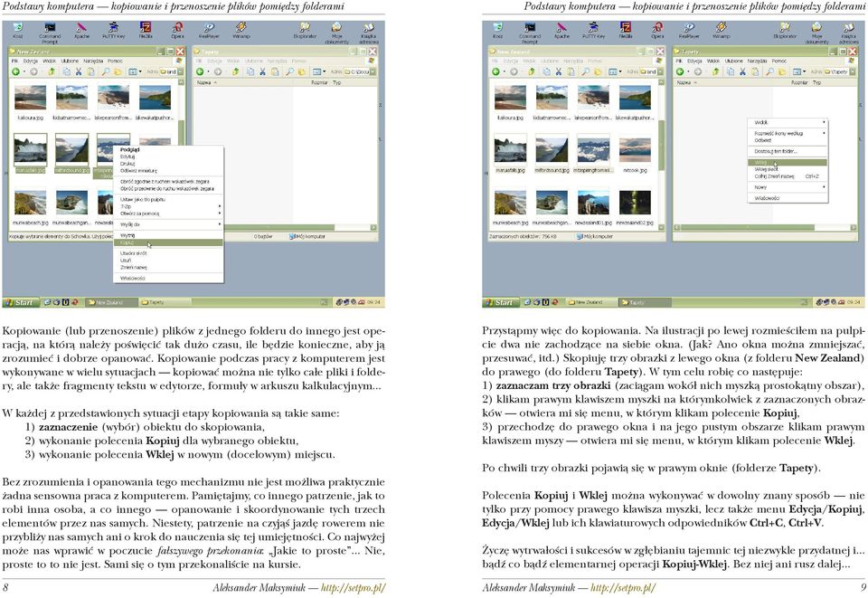Choose Zmień nazwę in the image context menu

click(x=168, y=268)
